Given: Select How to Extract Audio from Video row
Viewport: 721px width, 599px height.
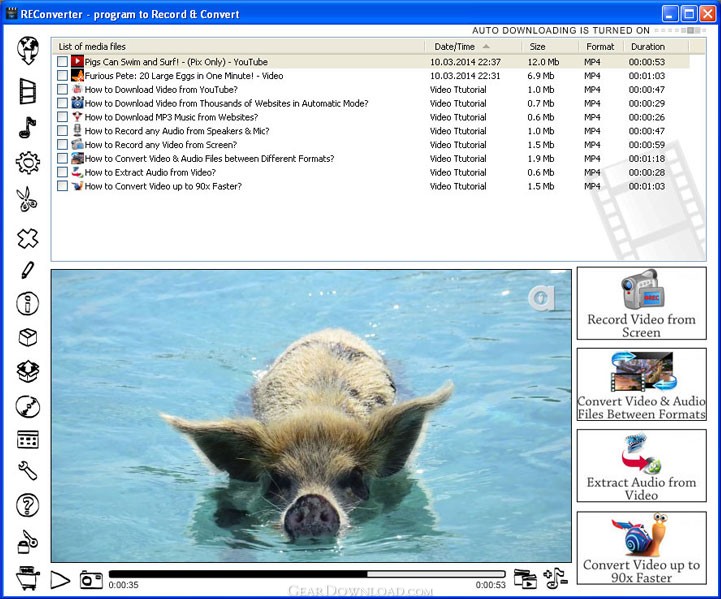Looking at the screenshot, I should click(371, 172).
